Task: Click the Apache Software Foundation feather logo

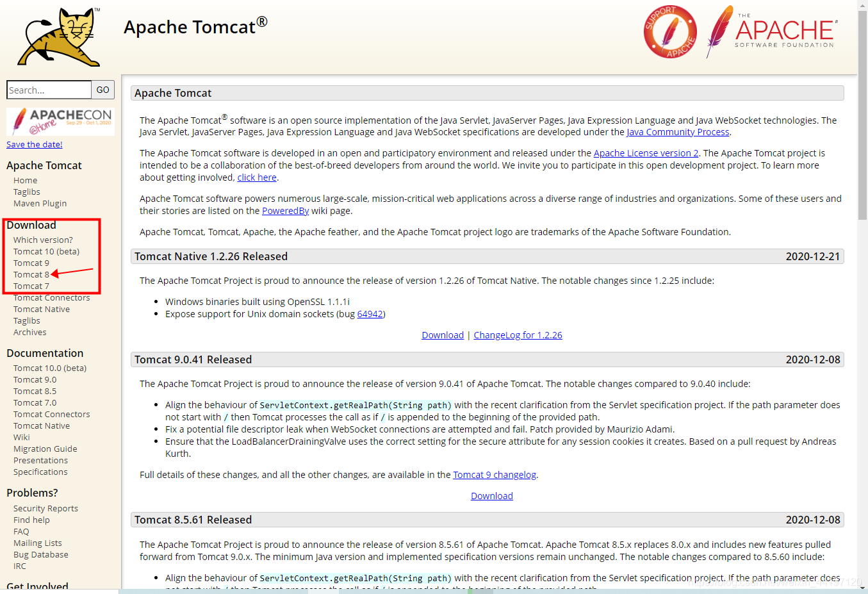Action: click(772, 32)
